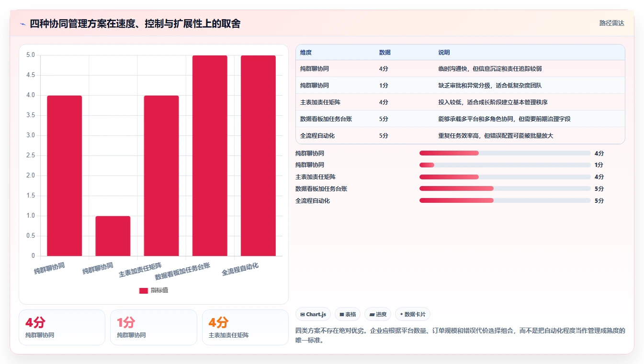Click the Chart.js tag
The width and height of the screenshot is (644, 364).
tap(313, 314)
